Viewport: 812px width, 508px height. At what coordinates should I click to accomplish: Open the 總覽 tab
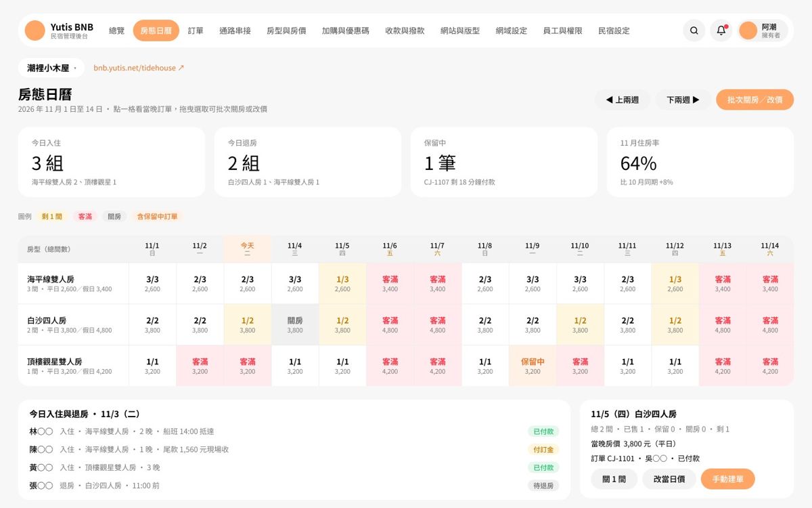(x=116, y=30)
